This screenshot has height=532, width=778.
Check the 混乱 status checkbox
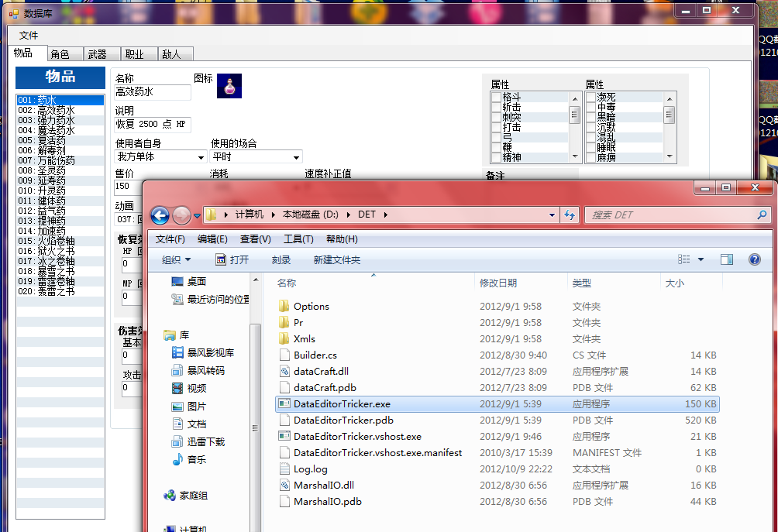click(590, 137)
